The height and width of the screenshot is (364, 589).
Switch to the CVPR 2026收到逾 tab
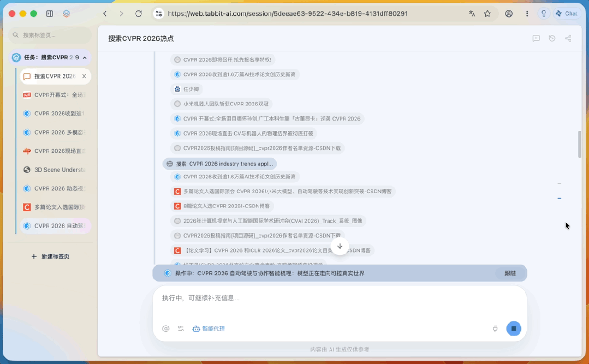[x=55, y=114]
